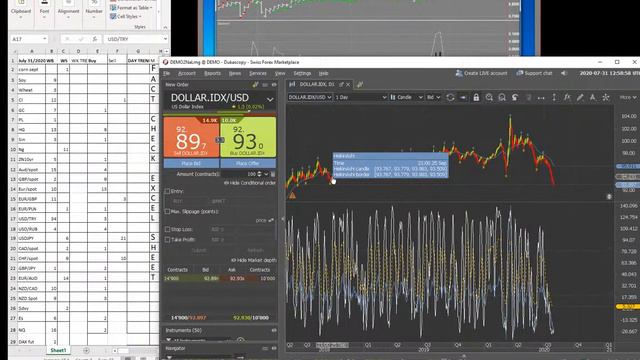Open the Reports menu
640x360 pixels.
[212, 73]
